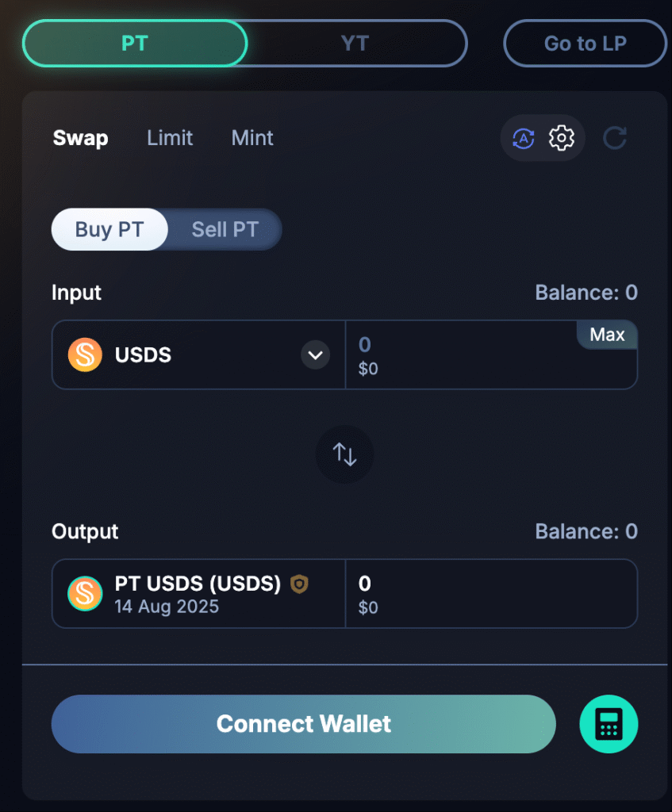Expand the USDS token dropdown chevron
Image resolution: width=672 pixels, height=812 pixels.
coord(316,354)
